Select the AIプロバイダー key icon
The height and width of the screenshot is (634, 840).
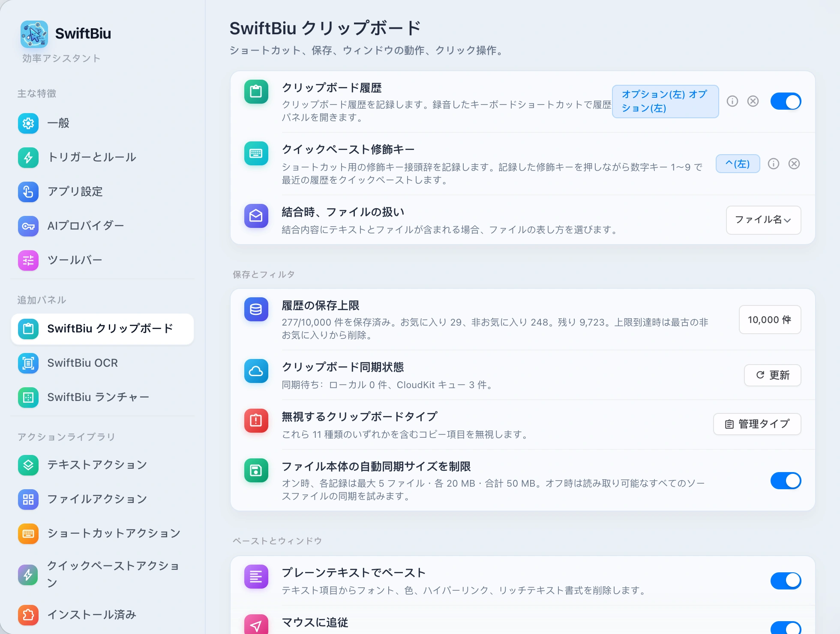(x=28, y=226)
